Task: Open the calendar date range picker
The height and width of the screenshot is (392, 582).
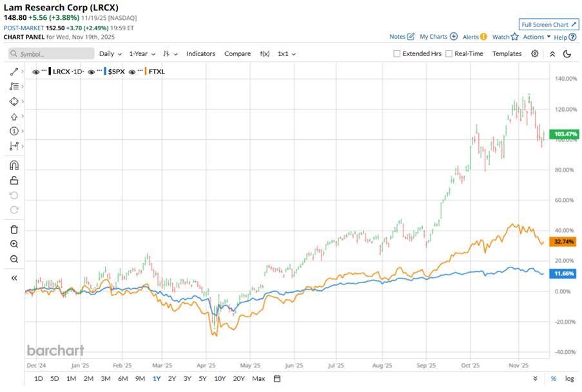Action: click(x=277, y=378)
